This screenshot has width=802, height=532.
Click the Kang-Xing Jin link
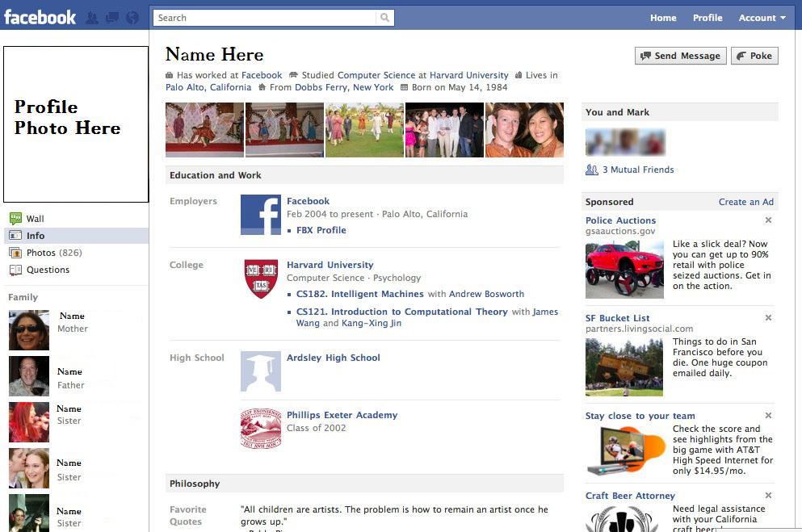[x=372, y=323]
